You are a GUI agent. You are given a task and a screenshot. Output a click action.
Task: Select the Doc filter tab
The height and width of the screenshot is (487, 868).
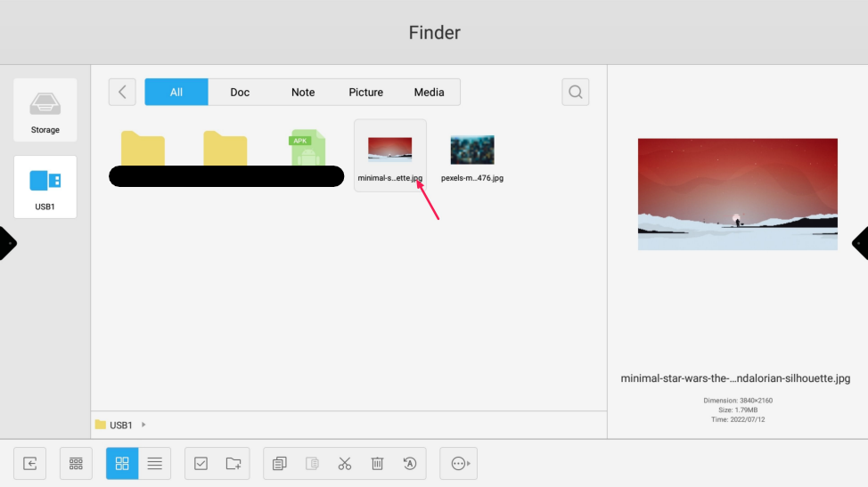(x=240, y=92)
